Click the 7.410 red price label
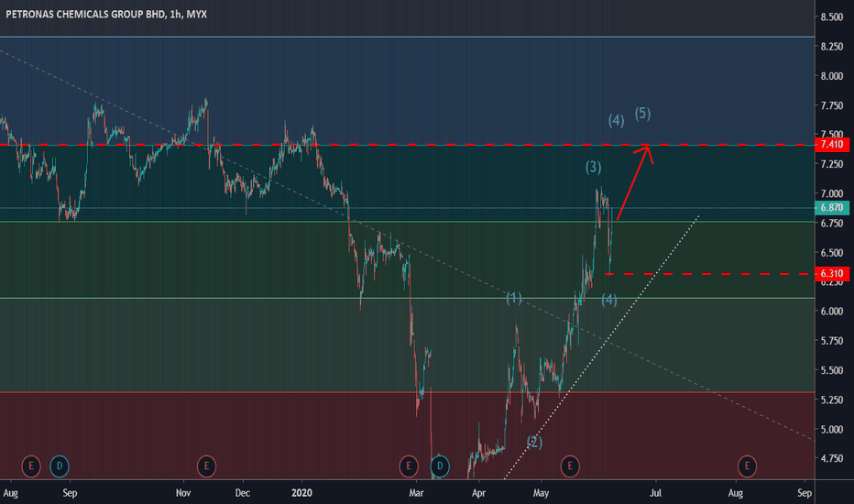The width and height of the screenshot is (854, 504). (832, 145)
